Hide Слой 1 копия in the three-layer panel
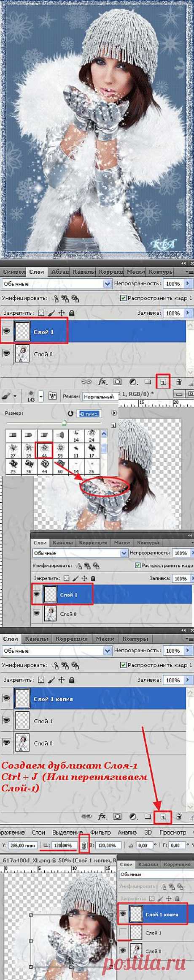Image resolution: width=194 pixels, height=980 pixels. coord(6,698)
